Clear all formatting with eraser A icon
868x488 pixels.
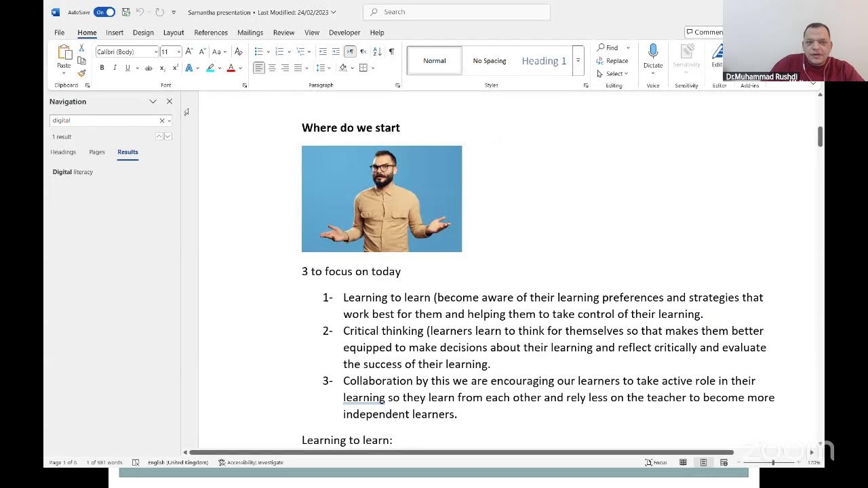[x=238, y=52]
